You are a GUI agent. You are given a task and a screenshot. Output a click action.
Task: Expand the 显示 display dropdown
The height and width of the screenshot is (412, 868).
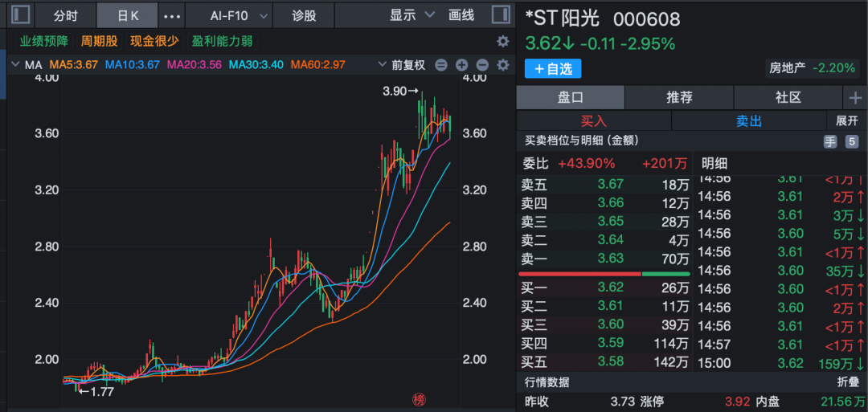click(412, 15)
